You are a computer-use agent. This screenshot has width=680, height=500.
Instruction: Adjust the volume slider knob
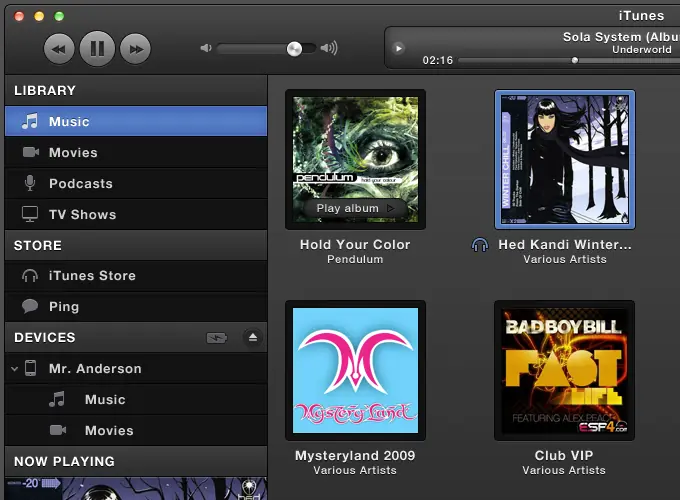(x=294, y=49)
